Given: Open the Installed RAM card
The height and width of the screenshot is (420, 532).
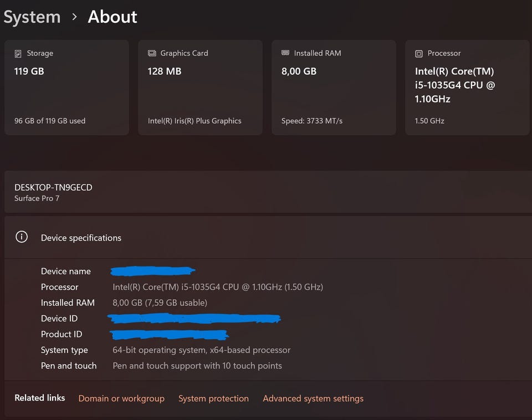Looking at the screenshot, I should point(334,88).
